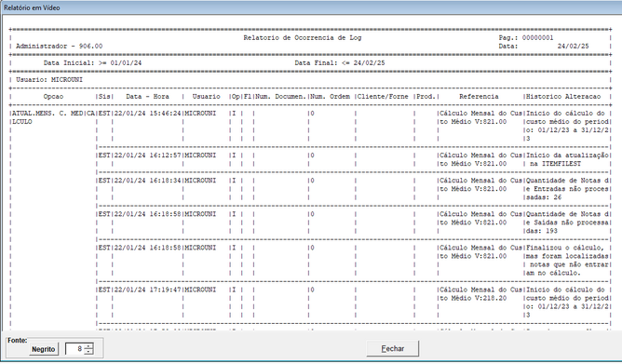This screenshot has width=622, height=364.
Task: Select 'to Médio V:218.20' reference text
Action: coord(473,298)
